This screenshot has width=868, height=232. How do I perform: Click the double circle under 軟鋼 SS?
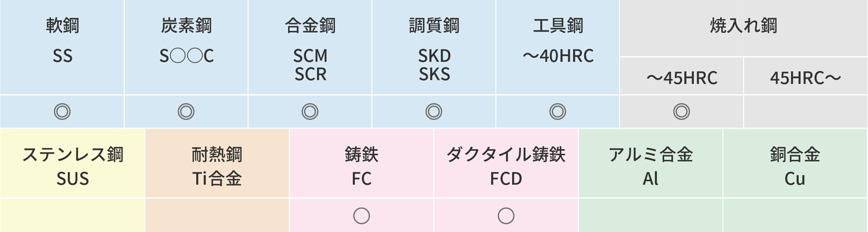coord(62,112)
